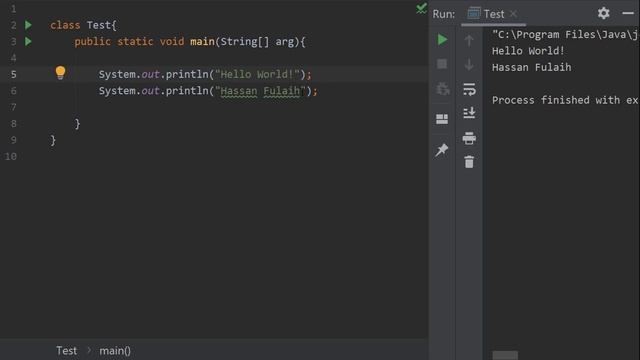This screenshot has width=640, height=360.
Task: Attach the debugger with the bug icon
Action: 442,89
